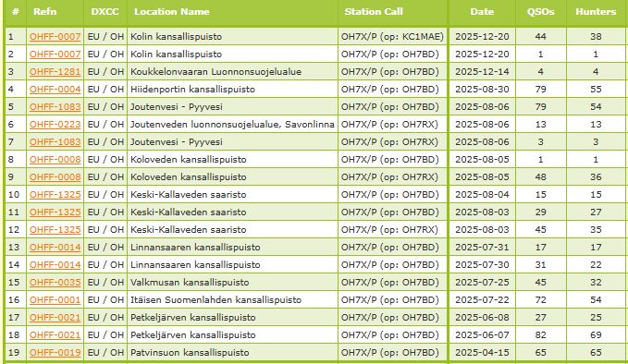Image resolution: width=628 pixels, height=364 pixels.
Task: Select date cell 2025-12-14
Action: (x=482, y=72)
